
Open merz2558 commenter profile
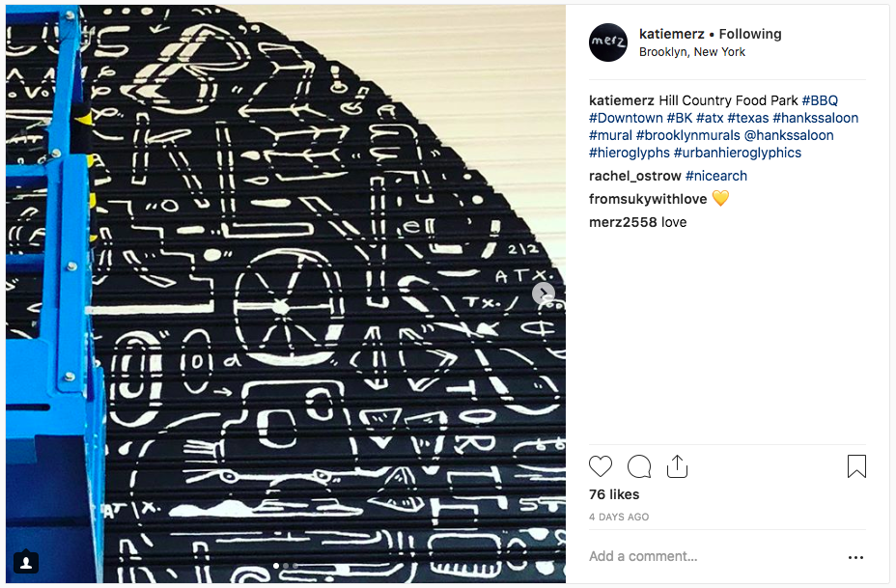[623, 222]
